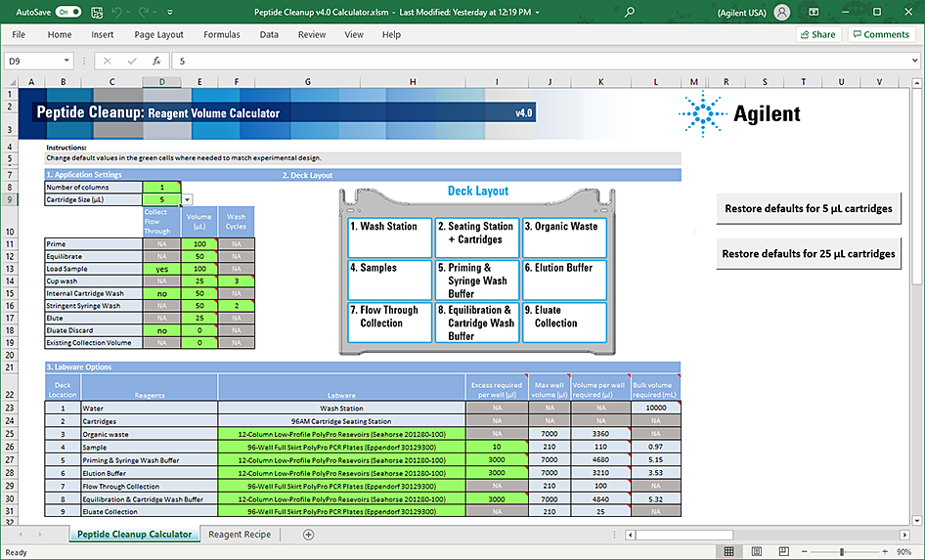Screen dimensions: 925x560
Task: Click the Select All corner triangle
Action: 11,82
